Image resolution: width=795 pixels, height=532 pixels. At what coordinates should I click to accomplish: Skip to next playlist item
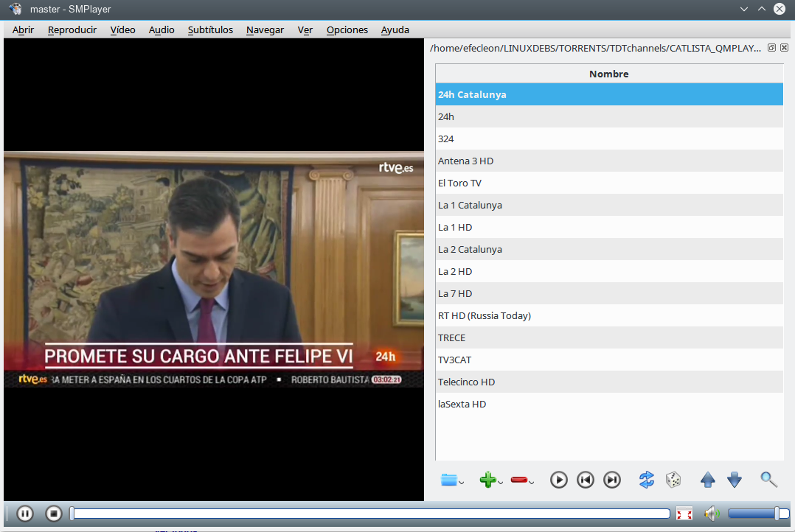point(612,479)
